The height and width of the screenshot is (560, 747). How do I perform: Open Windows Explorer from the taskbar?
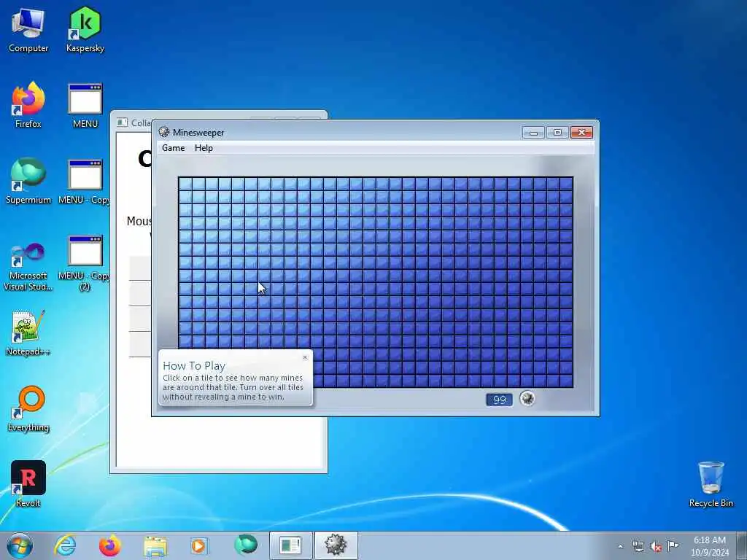[x=155, y=545]
